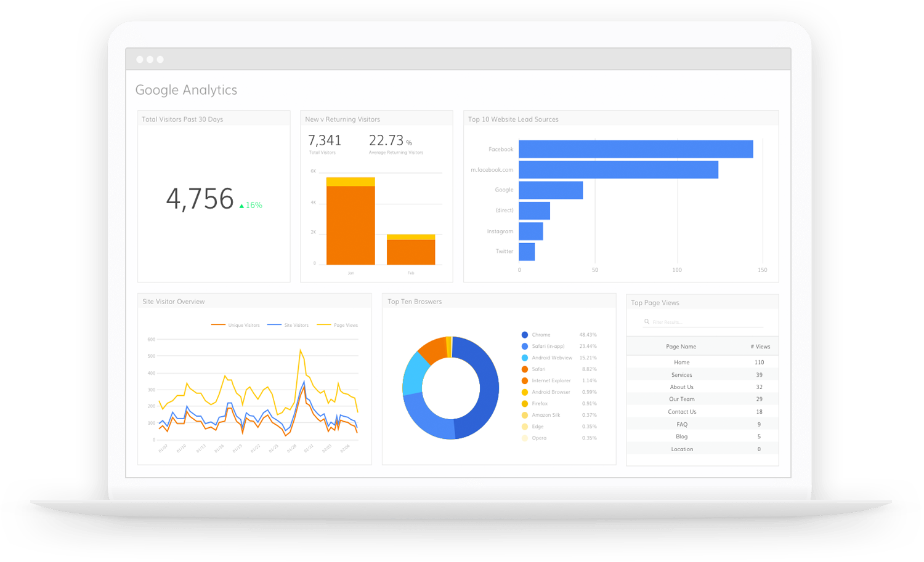
Task: Click the m.facebook.com axis label
Action: (x=492, y=170)
